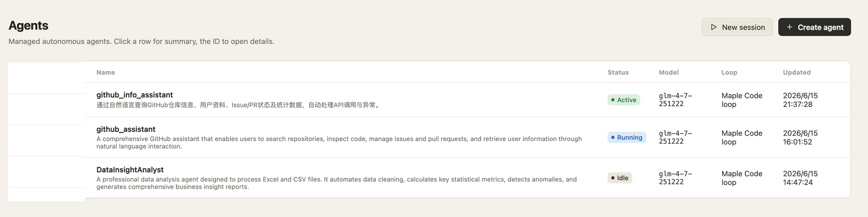Click the Create agent button
868x217 pixels.
[x=814, y=27]
